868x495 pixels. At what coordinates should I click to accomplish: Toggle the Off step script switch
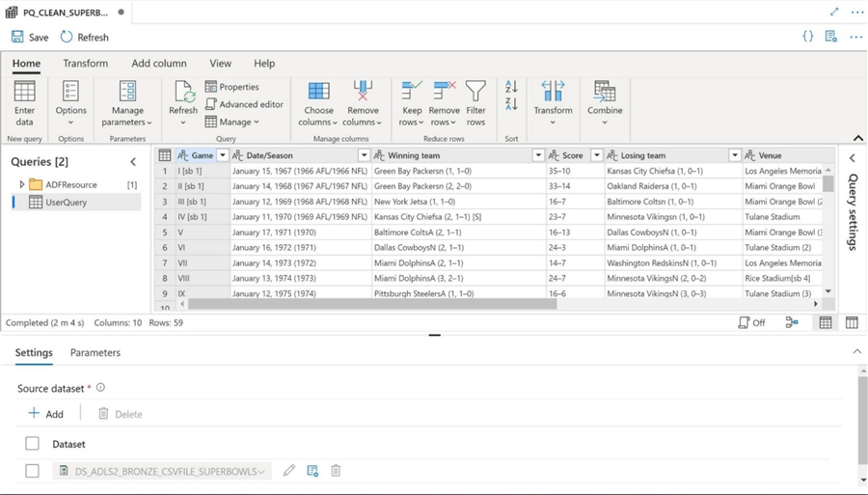[x=751, y=323]
